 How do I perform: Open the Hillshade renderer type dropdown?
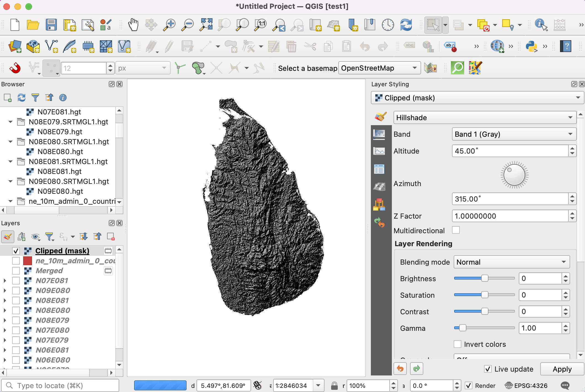(x=484, y=118)
